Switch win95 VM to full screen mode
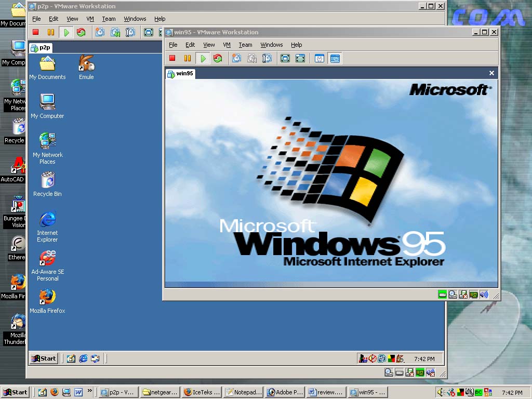This screenshot has width=532, height=399. point(285,58)
